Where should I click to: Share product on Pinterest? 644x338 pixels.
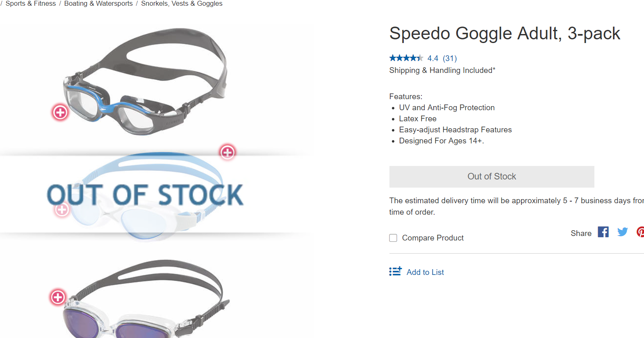640,232
